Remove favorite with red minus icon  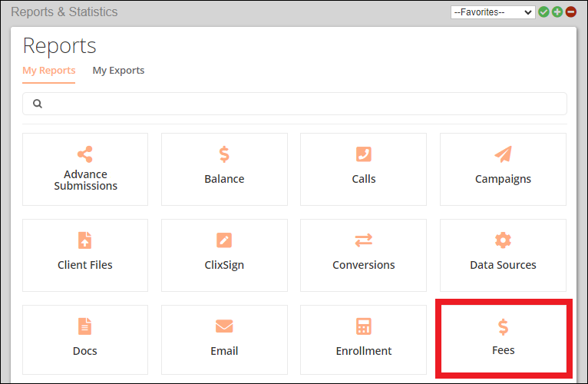coord(570,12)
